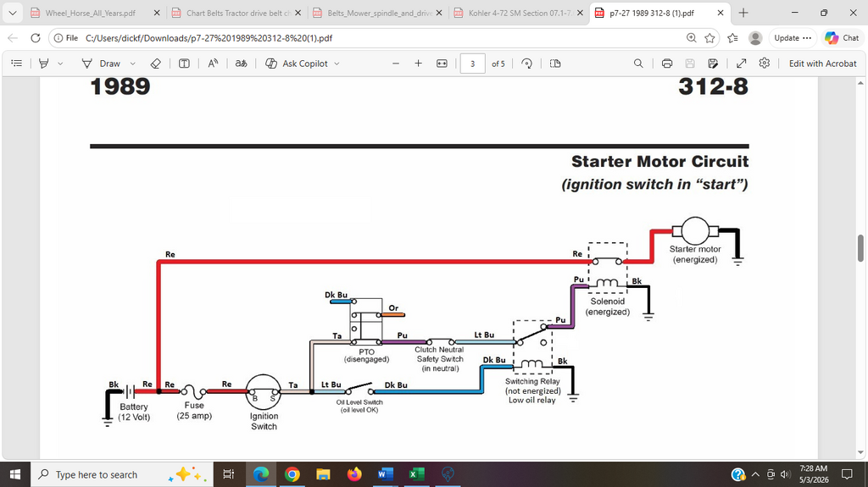Select the highlight tool

[44, 64]
